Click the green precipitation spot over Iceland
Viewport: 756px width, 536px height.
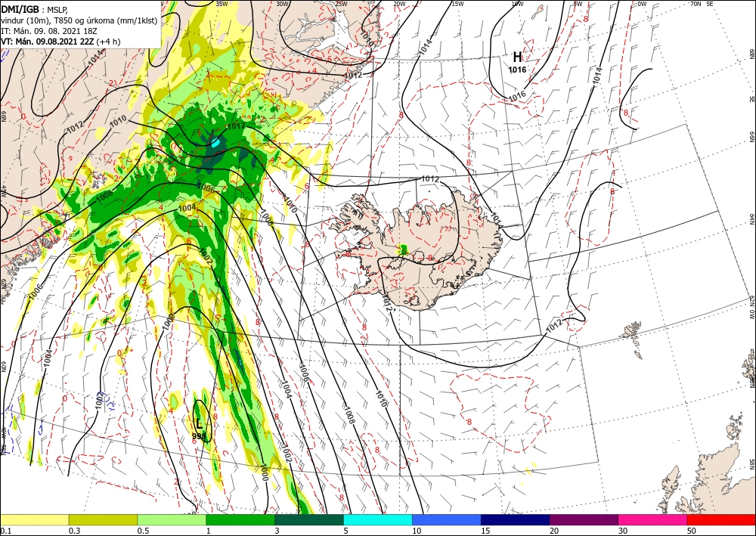[x=403, y=249]
